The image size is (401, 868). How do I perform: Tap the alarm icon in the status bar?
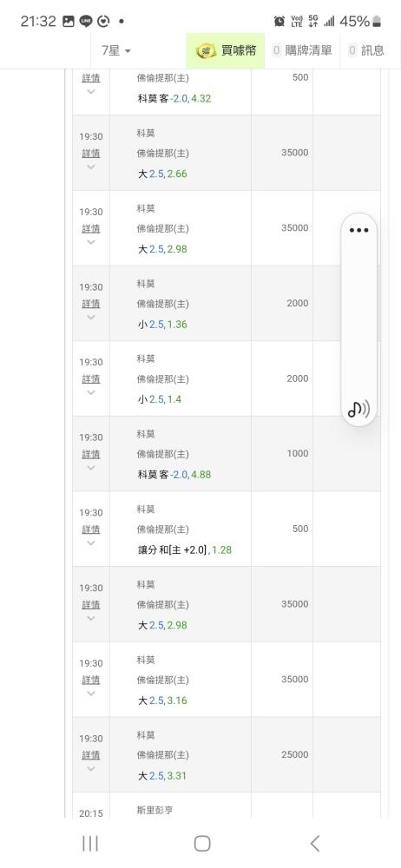click(279, 22)
